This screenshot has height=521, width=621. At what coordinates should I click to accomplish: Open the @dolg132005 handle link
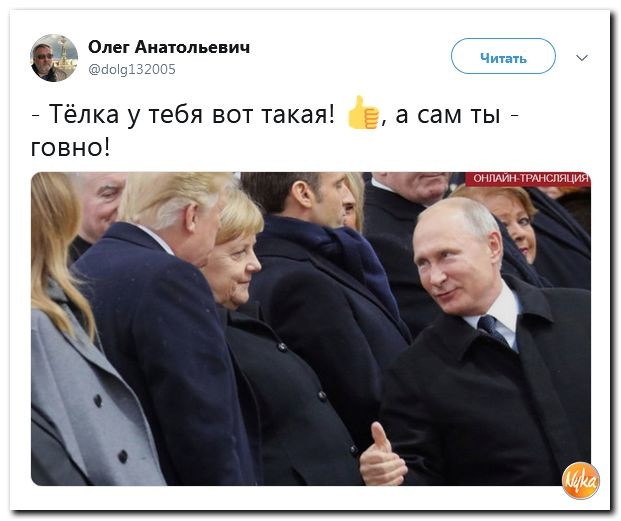131,69
